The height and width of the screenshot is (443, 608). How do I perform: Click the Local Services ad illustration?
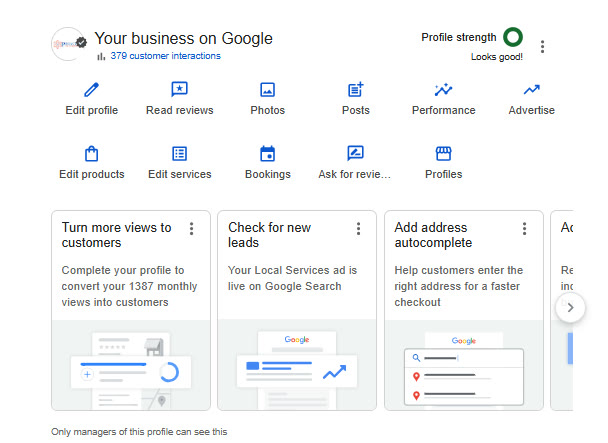click(297, 365)
